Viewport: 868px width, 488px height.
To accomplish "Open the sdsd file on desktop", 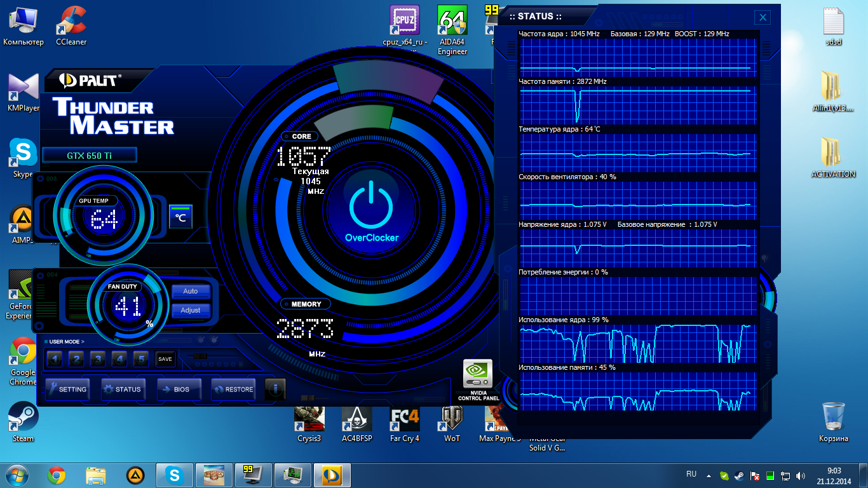I will (x=833, y=26).
